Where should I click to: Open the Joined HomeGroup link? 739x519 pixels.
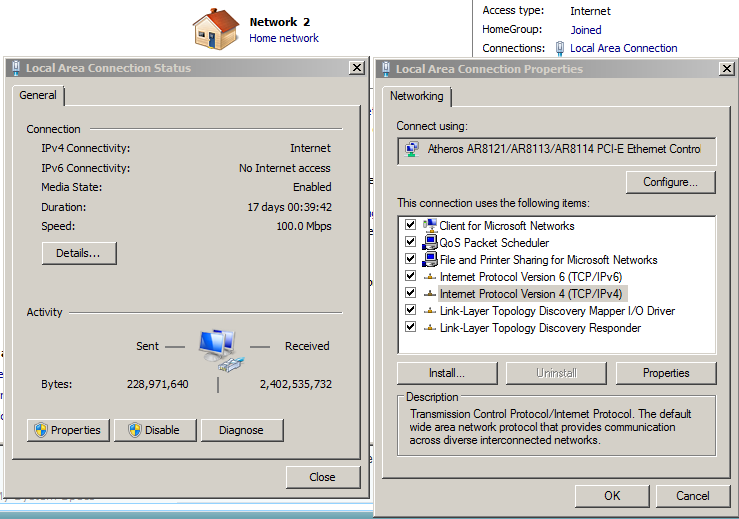coord(586,30)
